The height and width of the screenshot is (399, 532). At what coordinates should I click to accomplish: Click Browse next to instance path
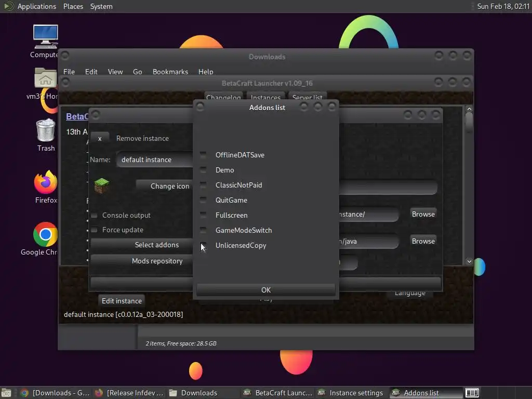(423, 215)
